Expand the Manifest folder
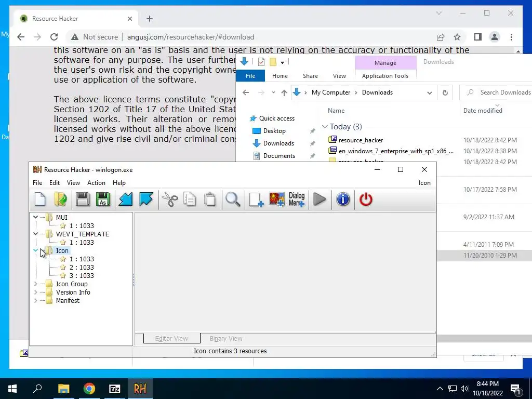 click(x=36, y=301)
